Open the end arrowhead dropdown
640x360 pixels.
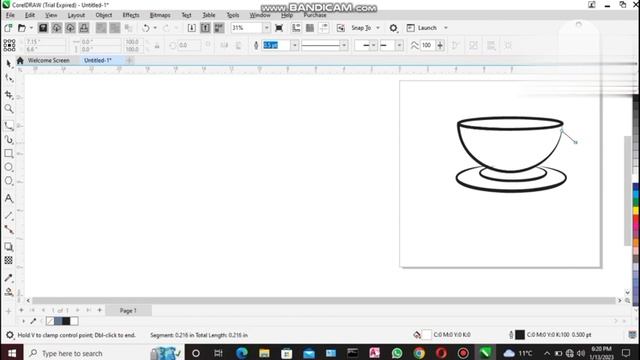399,45
